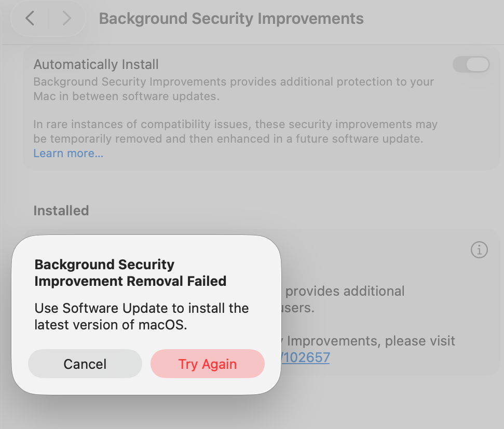This screenshot has height=429, width=504.
Task: Go back with the left chevron
Action: pos(30,19)
